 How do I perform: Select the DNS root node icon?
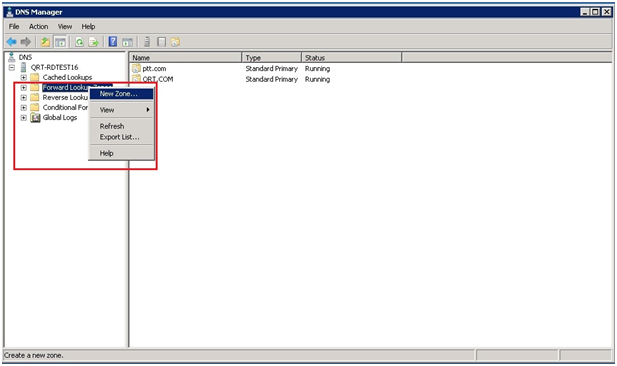pos(12,57)
